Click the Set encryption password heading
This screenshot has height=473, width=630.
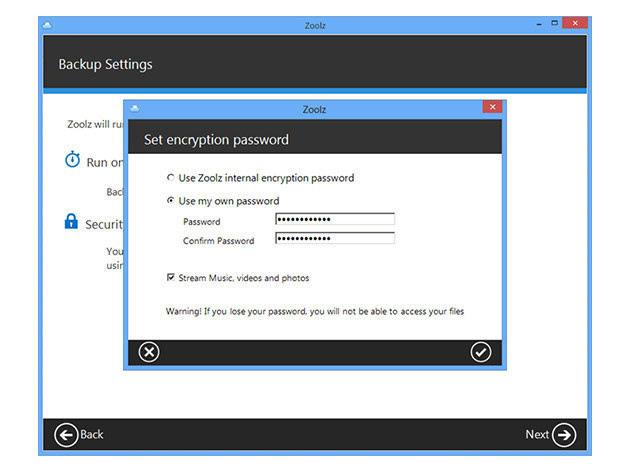(216, 139)
